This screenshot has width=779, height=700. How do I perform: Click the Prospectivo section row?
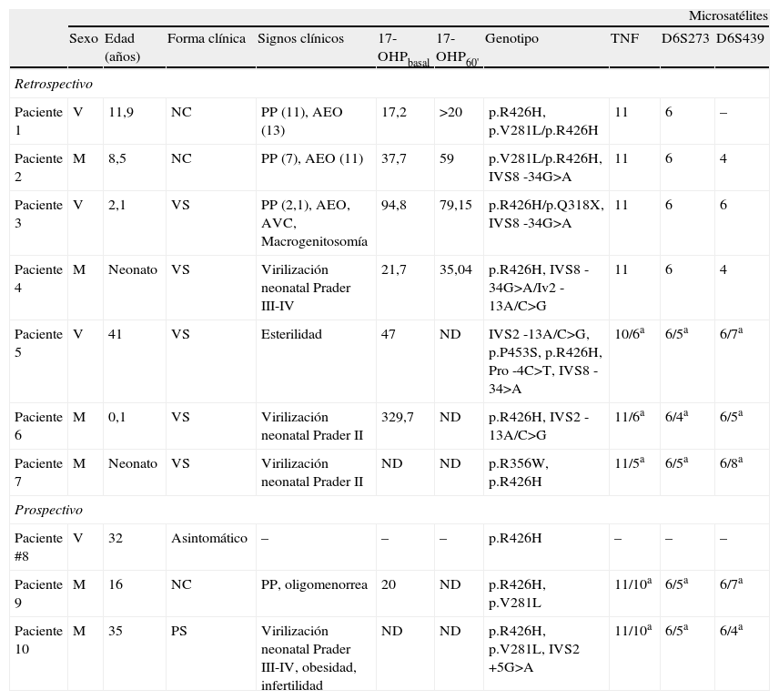(48, 510)
